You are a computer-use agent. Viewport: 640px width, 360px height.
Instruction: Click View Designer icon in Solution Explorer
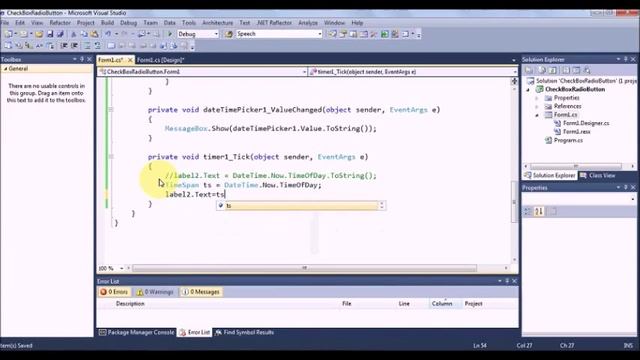pos(576,70)
